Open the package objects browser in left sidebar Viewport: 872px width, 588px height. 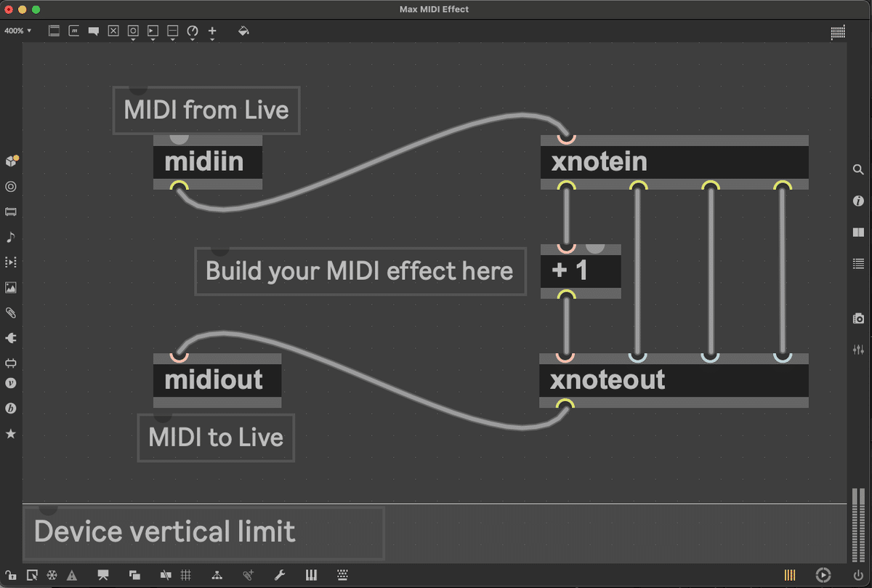point(11,161)
